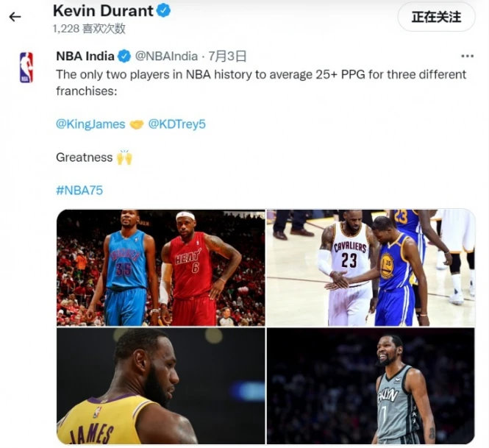Click NBA India's blue verified checkmark
Viewport: 489px width, 448px height.
pyautogui.click(x=124, y=57)
